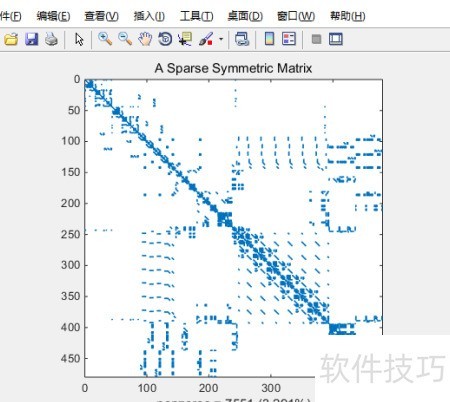Expand the Brush color dropdown arrow
The height and width of the screenshot is (402, 450).
click(x=221, y=39)
